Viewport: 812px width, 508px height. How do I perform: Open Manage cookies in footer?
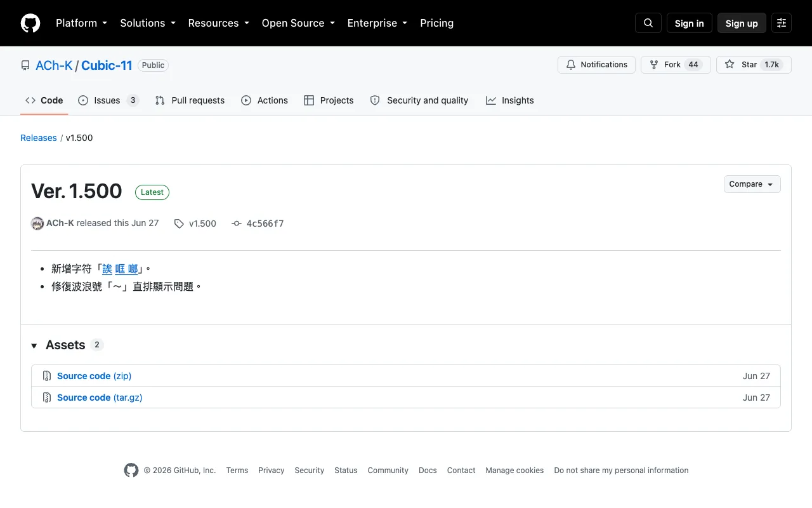click(514, 471)
